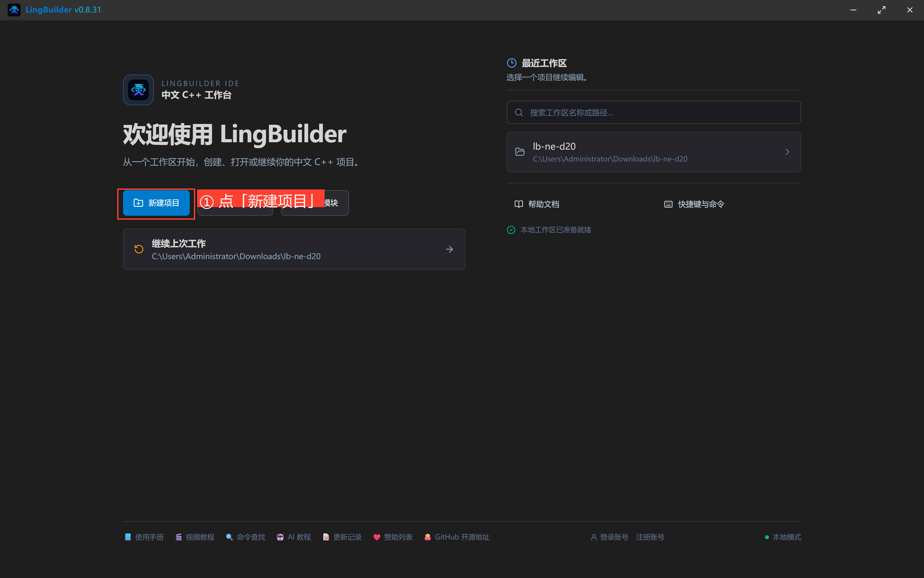Click the folder icon of lb-ne-d20 workspace
This screenshot has width=924, height=578.
click(x=520, y=152)
